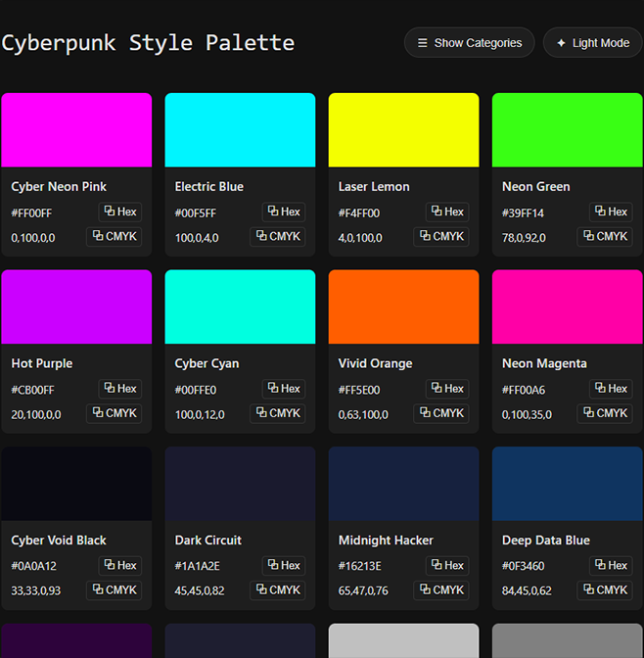Select the Cyber Neon Pink color swatch
The height and width of the screenshot is (658, 644).
[x=76, y=130]
